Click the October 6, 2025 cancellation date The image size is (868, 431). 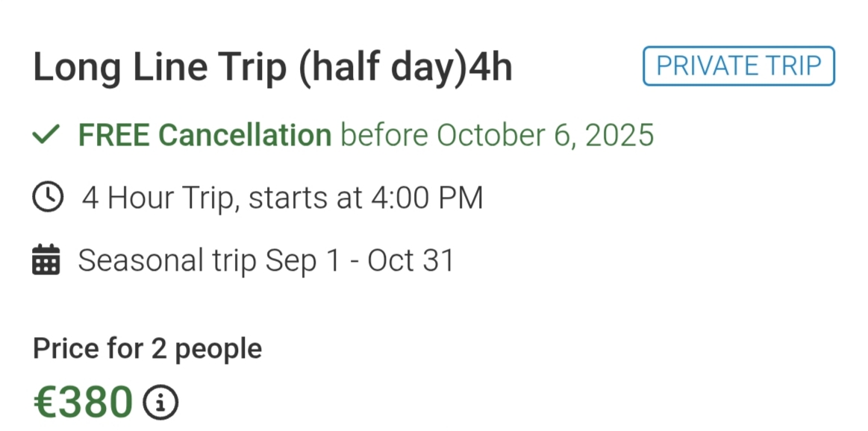(545, 136)
